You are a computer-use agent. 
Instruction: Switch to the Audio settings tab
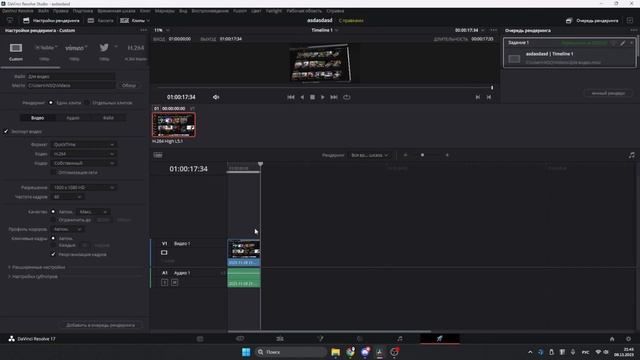(x=73, y=118)
